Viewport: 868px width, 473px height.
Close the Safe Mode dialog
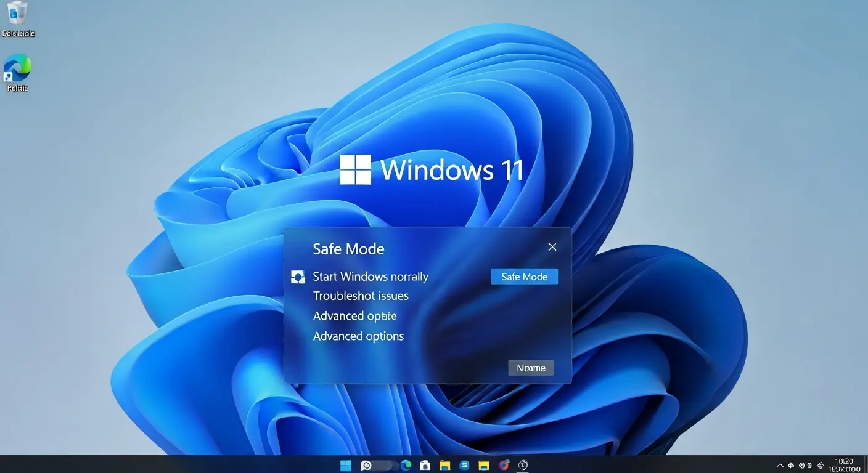pos(552,247)
